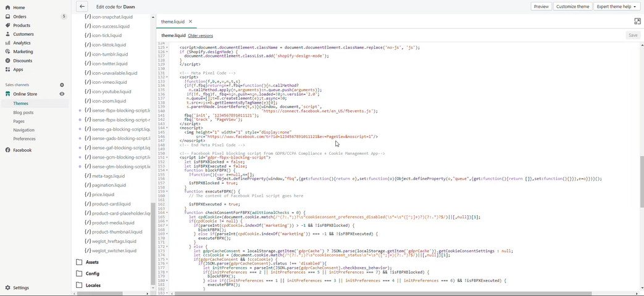Open the Expert theme help dropdown
Viewport: 644px width, 296px height.
pos(617,6)
